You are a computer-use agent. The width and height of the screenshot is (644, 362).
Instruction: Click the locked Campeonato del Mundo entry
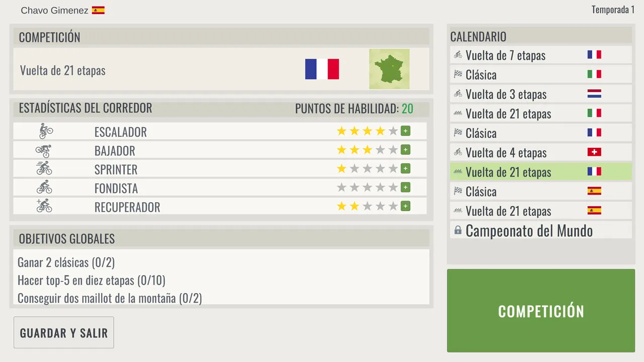tap(541, 230)
